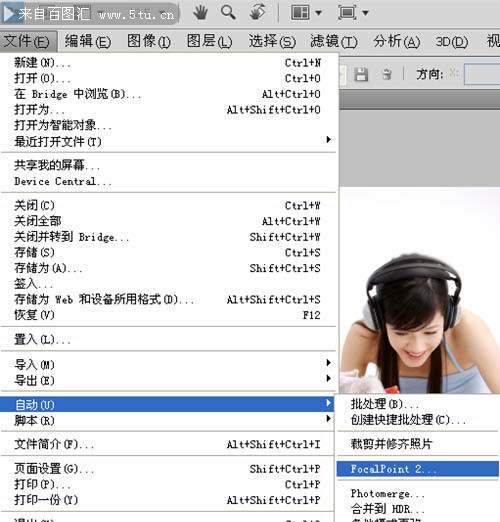Select 在 Bridge 中浏览(B)...

pyautogui.click(x=168, y=94)
